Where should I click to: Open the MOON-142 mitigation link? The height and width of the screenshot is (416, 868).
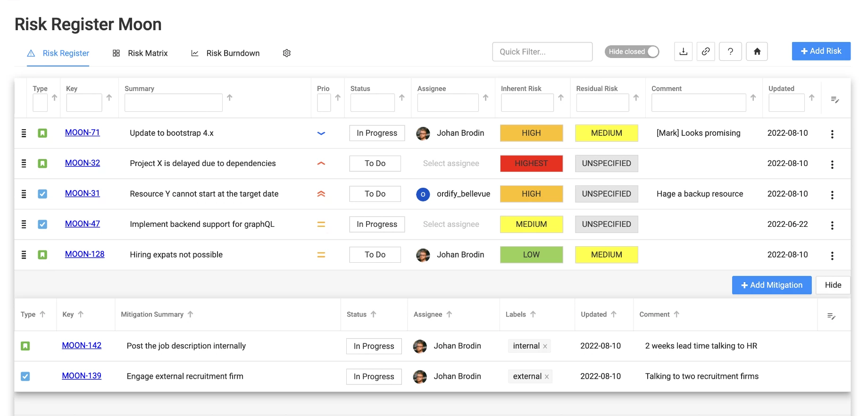tap(82, 345)
